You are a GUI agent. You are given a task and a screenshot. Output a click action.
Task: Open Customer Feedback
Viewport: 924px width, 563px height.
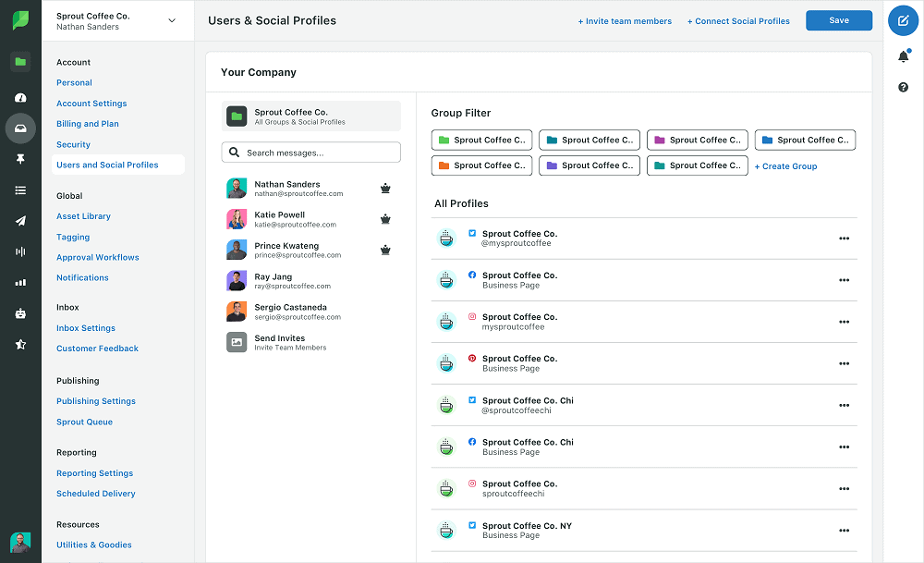tap(97, 349)
